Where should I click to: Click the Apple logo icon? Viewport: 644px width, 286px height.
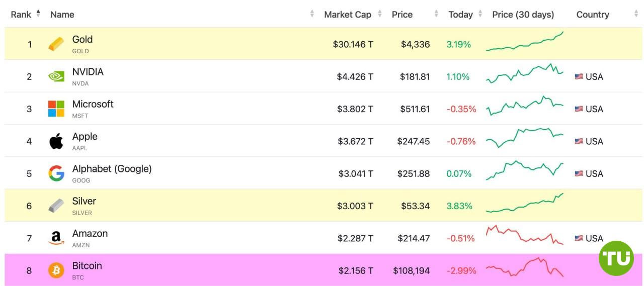56,141
